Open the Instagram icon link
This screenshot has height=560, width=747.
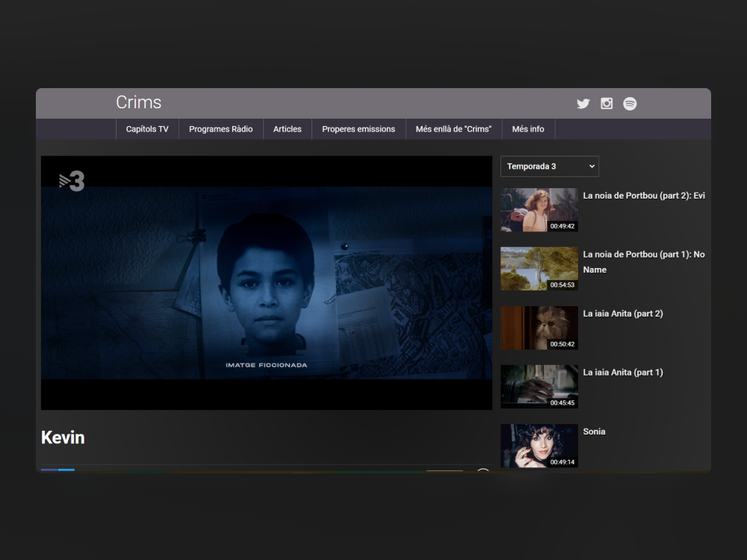(607, 104)
